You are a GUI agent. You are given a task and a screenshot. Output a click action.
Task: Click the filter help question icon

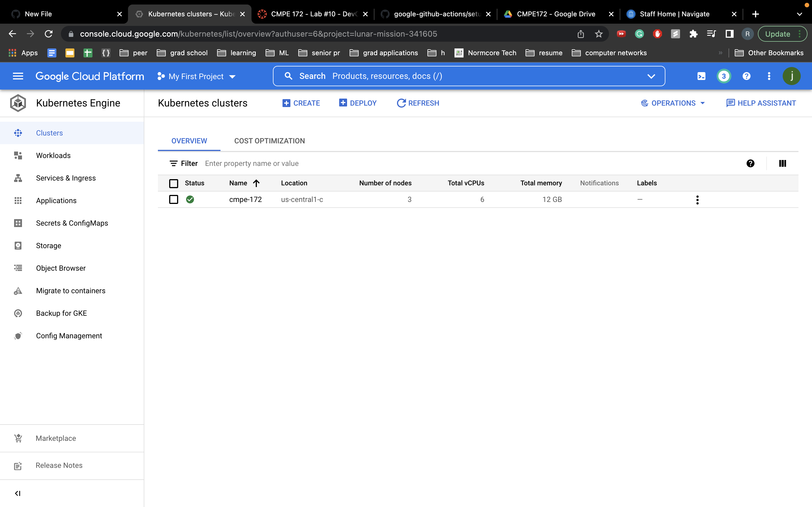[x=750, y=163]
